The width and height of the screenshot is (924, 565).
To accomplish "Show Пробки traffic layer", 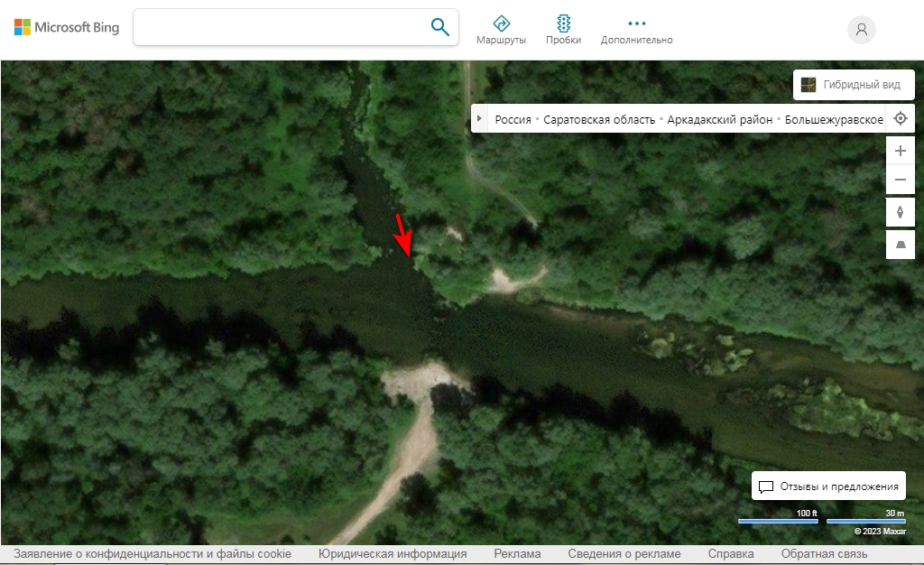I will tap(563, 29).
